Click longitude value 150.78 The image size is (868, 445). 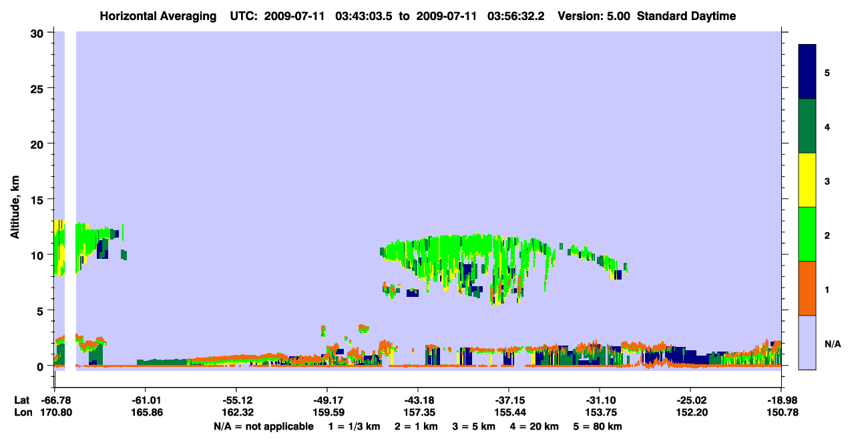(781, 412)
